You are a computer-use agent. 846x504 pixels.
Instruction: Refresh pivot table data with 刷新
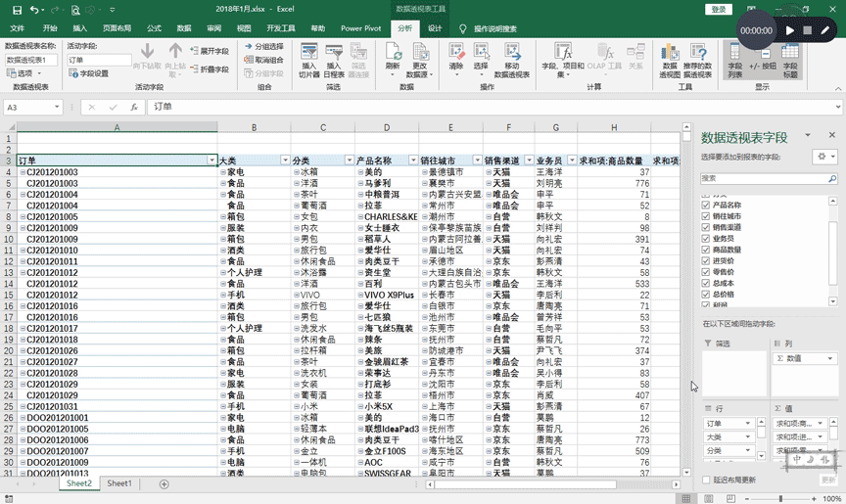pos(393,60)
